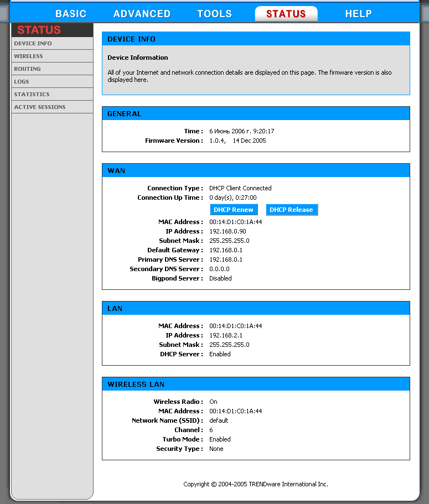Open the Routing sidebar page
The image size is (429, 504).
[x=52, y=69]
